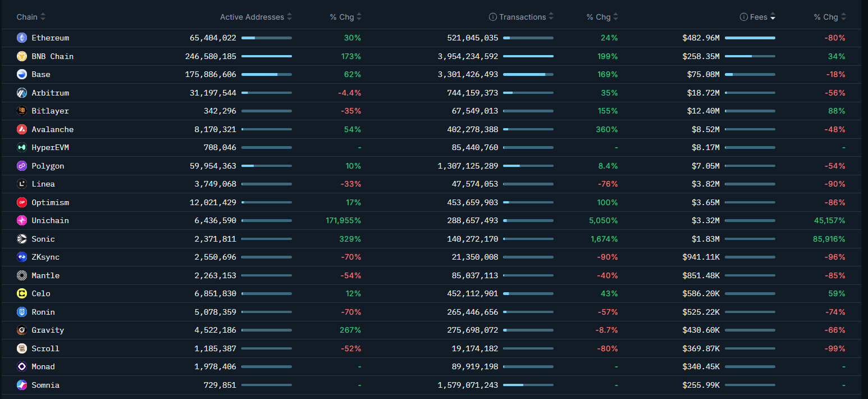Click the Unichain pink logo icon

(x=22, y=221)
